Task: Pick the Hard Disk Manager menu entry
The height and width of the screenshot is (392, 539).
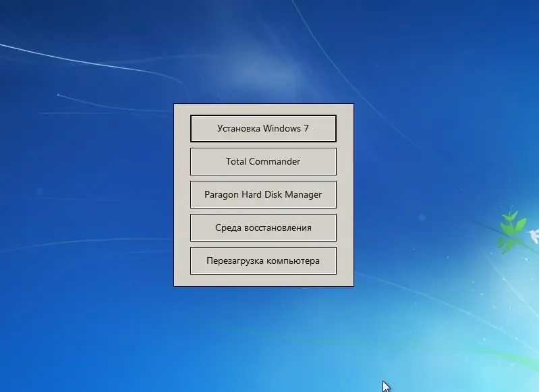Action: (x=263, y=194)
